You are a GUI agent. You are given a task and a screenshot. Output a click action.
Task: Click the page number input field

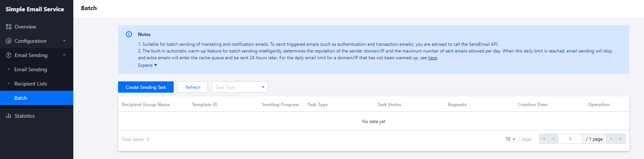(570, 139)
